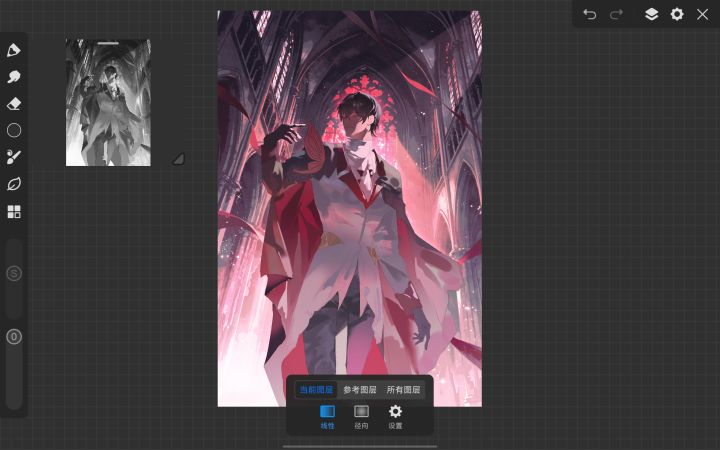The height and width of the screenshot is (450, 720).
Task: Open 设置 gradient settings
Action: point(395,416)
